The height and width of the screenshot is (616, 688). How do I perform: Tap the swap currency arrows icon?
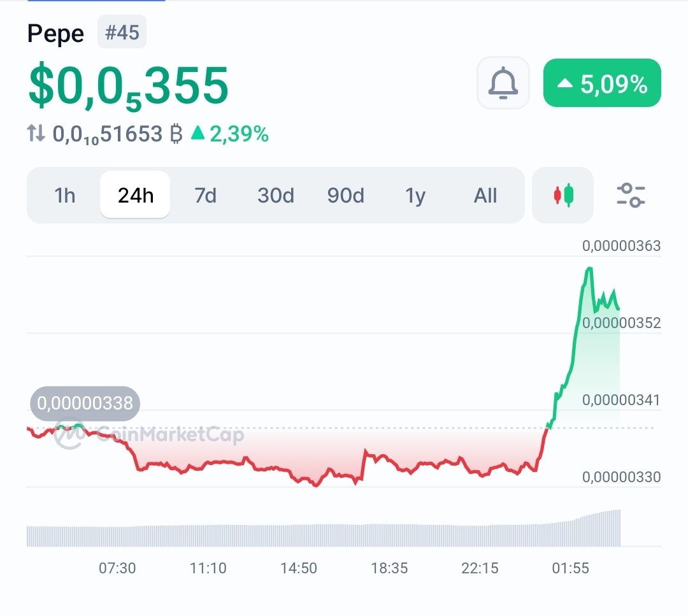coord(36,134)
